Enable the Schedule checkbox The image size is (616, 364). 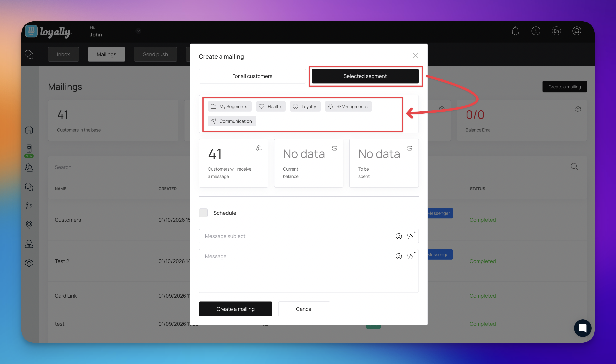[203, 213]
